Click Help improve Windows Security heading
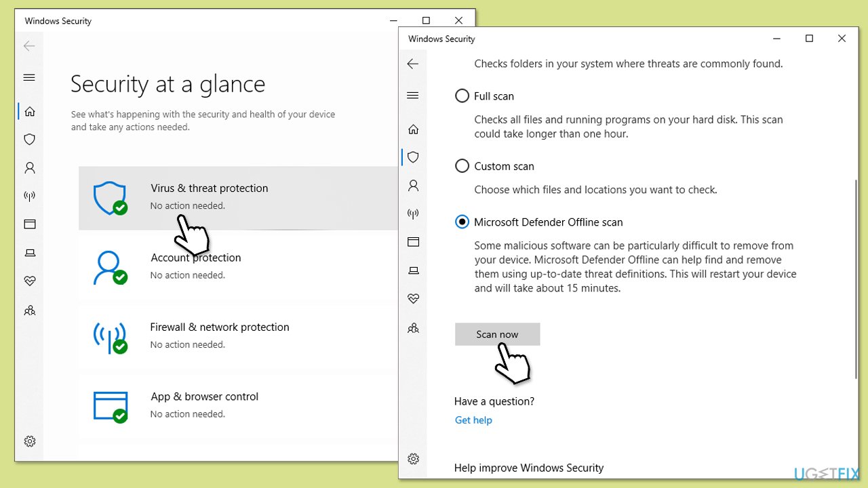868x488 pixels. pyautogui.click(x=529, y=468)
